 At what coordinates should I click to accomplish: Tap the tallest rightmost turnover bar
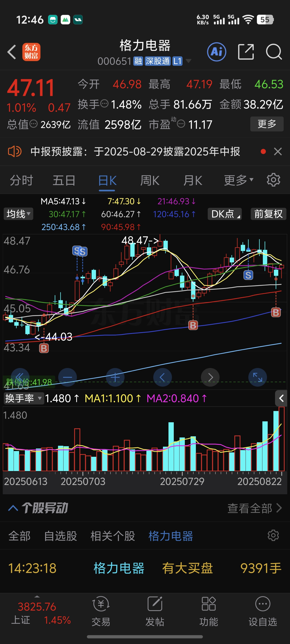tap(281, 439)
